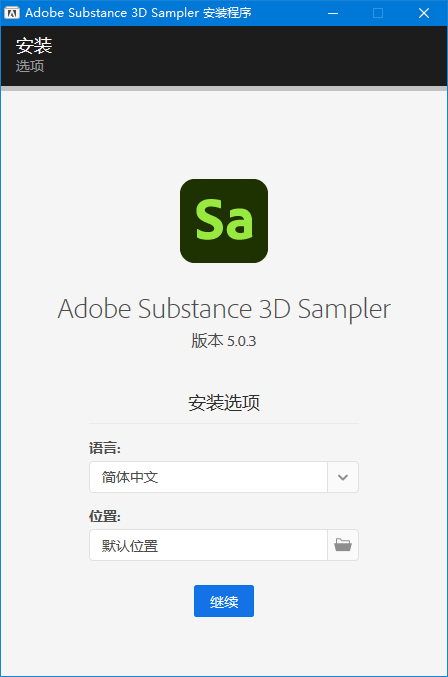Click the greyed-out maximize button
Image resolution: width=448 pixels, height=677 pixels.
click(378, 13)
